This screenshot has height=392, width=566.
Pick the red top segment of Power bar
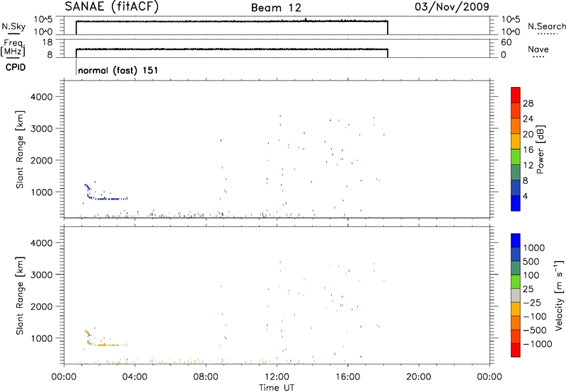[x=516, y=95]
